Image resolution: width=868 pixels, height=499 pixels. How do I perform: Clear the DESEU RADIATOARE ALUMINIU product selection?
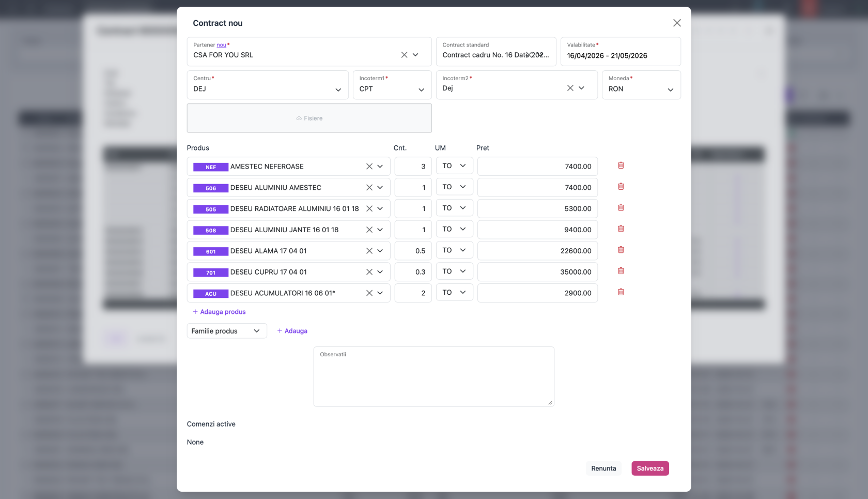[369, 208]
